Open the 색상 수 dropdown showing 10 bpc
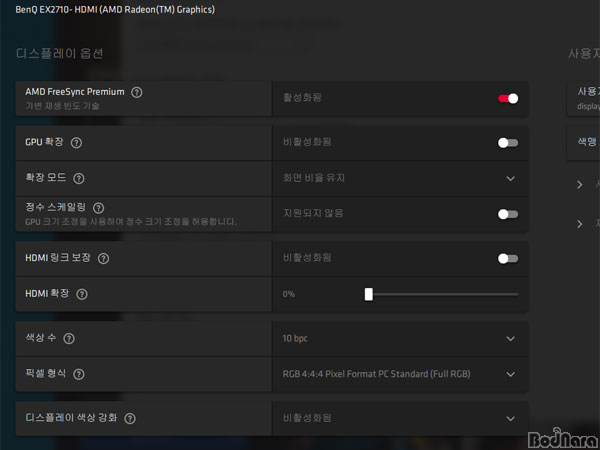600x450 pixels. click(400, 339)
